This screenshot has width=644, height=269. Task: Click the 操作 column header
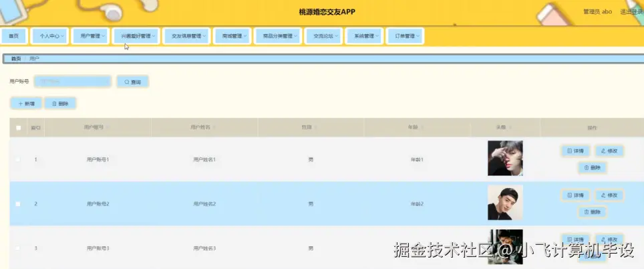(x=592, y=128)
